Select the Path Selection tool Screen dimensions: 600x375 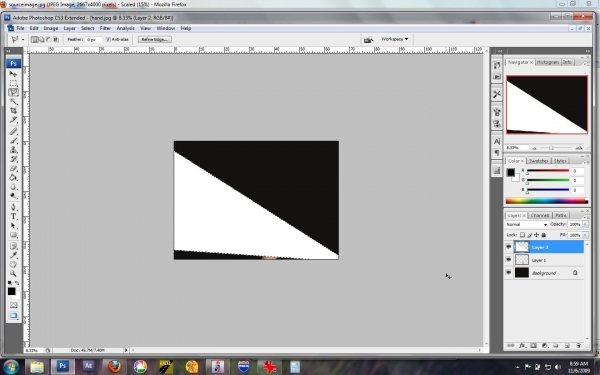pyautogui.click(x=13, y=226)
